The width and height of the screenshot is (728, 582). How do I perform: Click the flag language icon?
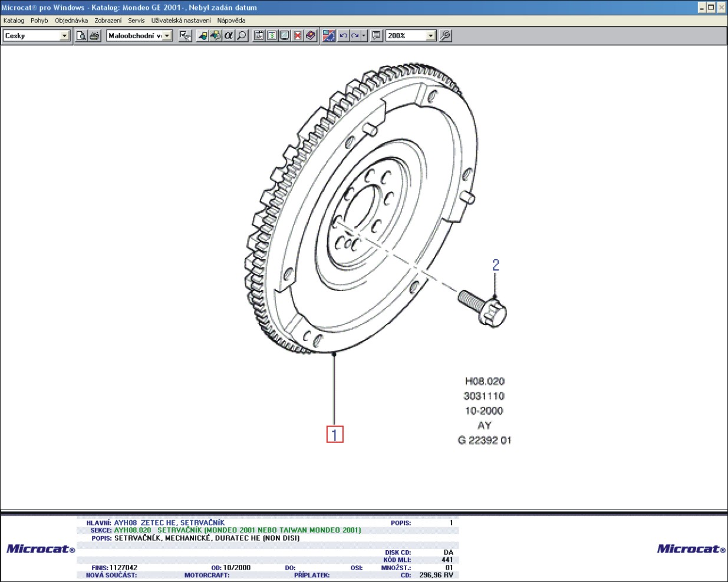point(329,36)
